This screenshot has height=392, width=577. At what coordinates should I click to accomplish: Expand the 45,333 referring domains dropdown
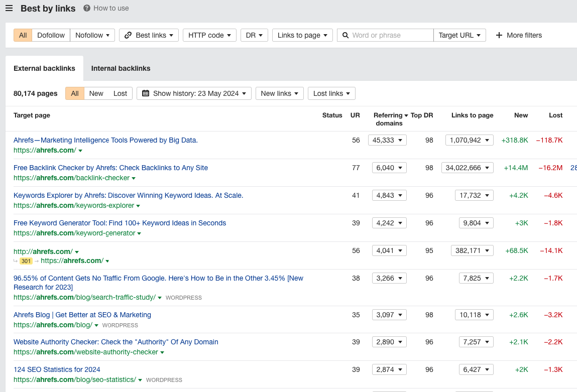tap(387, 141)
